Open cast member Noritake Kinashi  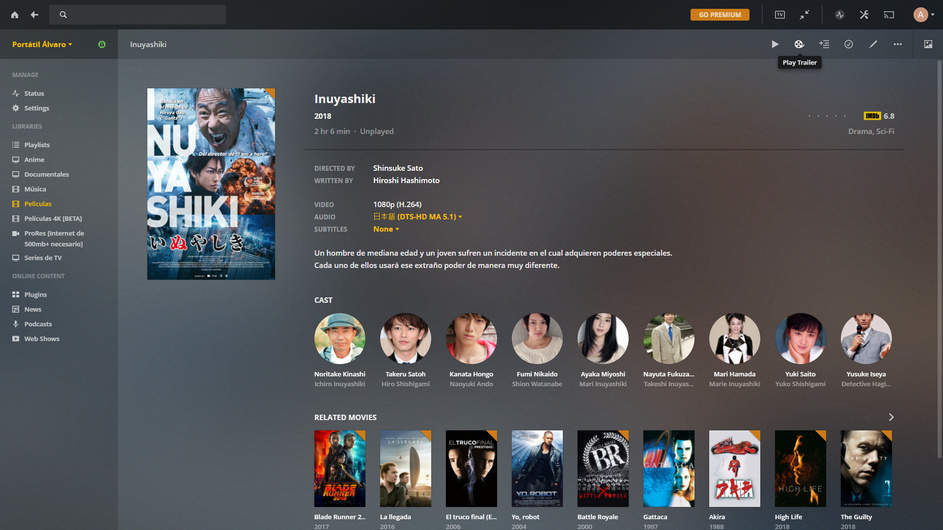tap(339, 338)
